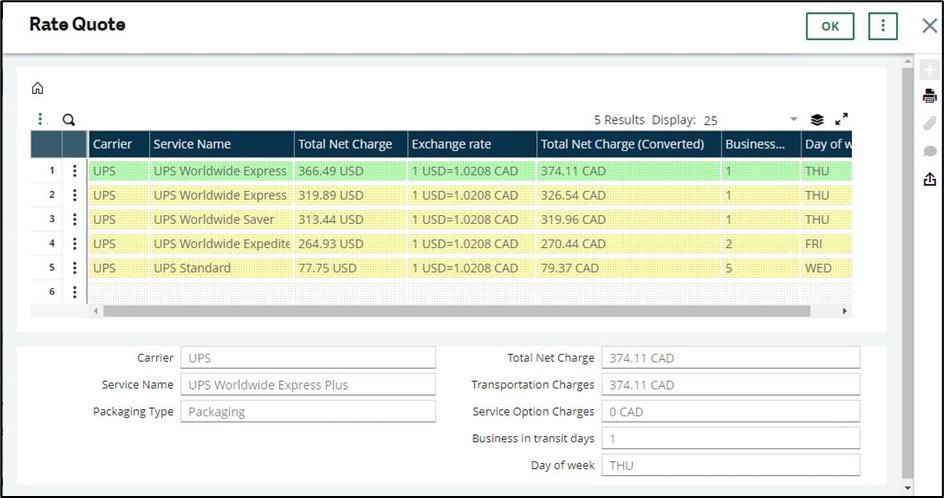This screenshot has width=944, height=498.
Task: Click the Business in transit days field
Action: 731,438
